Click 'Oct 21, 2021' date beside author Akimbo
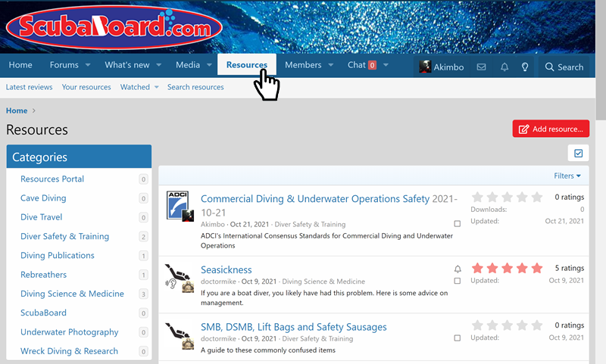This screenshot has height=364, width=606. point(249,224)
